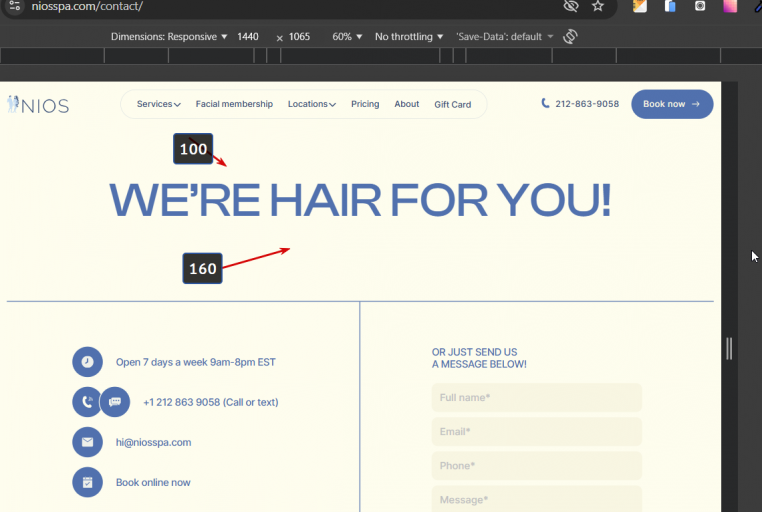The width and height of the screenshot is (762, 512).
Task: Click the Full name input field
Action: (537, 397)
